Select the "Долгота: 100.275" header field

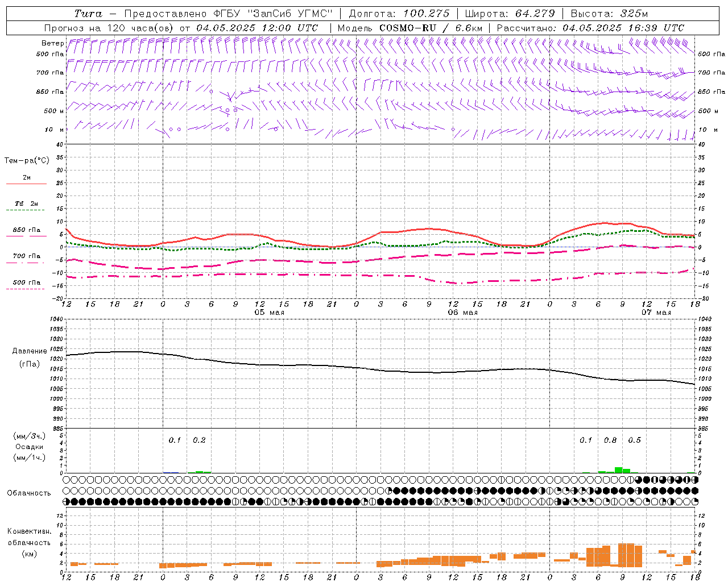[x=399, y=14]
